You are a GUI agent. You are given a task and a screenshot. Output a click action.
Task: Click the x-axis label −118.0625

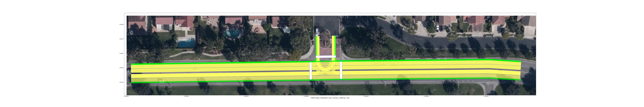tap(126, 96)
